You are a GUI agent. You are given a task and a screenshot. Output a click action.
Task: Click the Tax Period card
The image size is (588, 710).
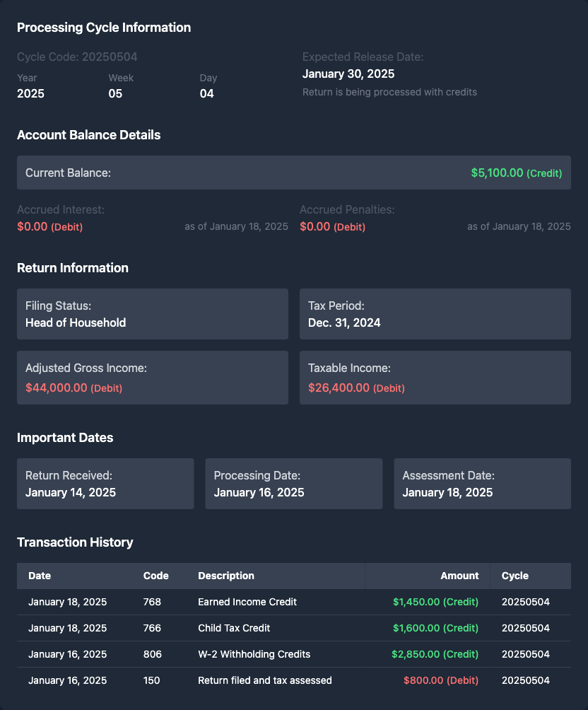[x=435, y=314]
